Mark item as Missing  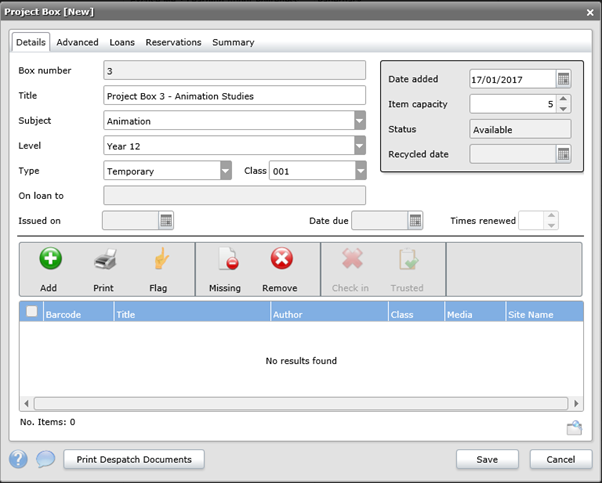point(228,258)
